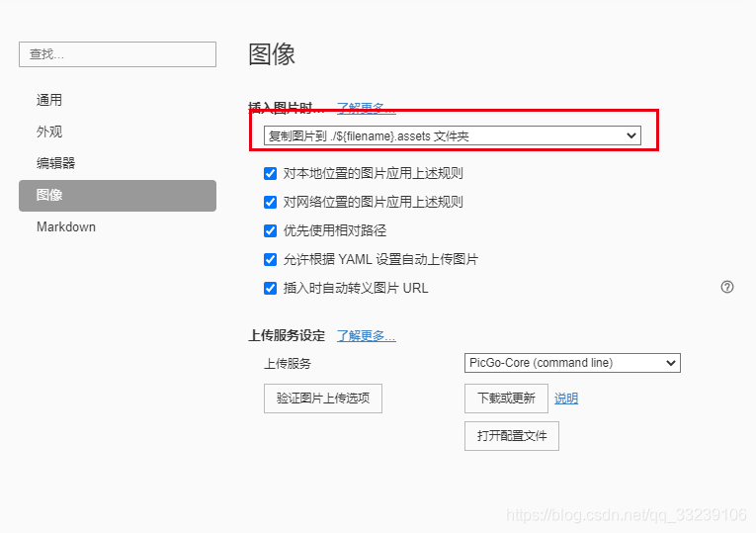Image resolution: width=756 pixels, height=533 pixels.
Task: Click 验证图片上传选项 button
Action: point(323,399)
